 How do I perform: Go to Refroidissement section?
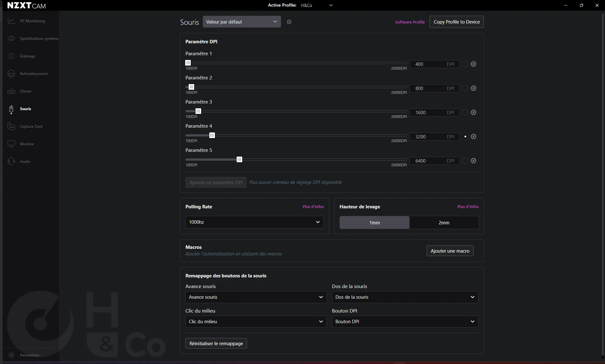34,73
